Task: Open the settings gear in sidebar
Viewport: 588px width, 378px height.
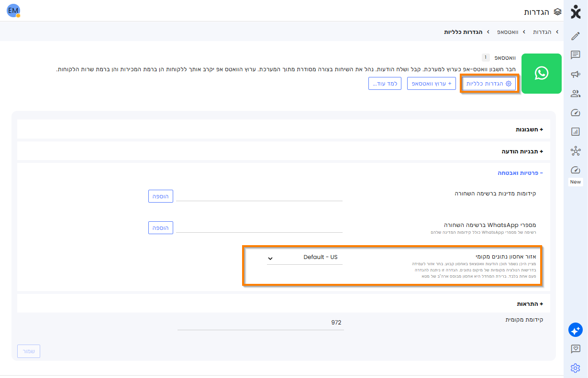Action: (x=576, y=368)
